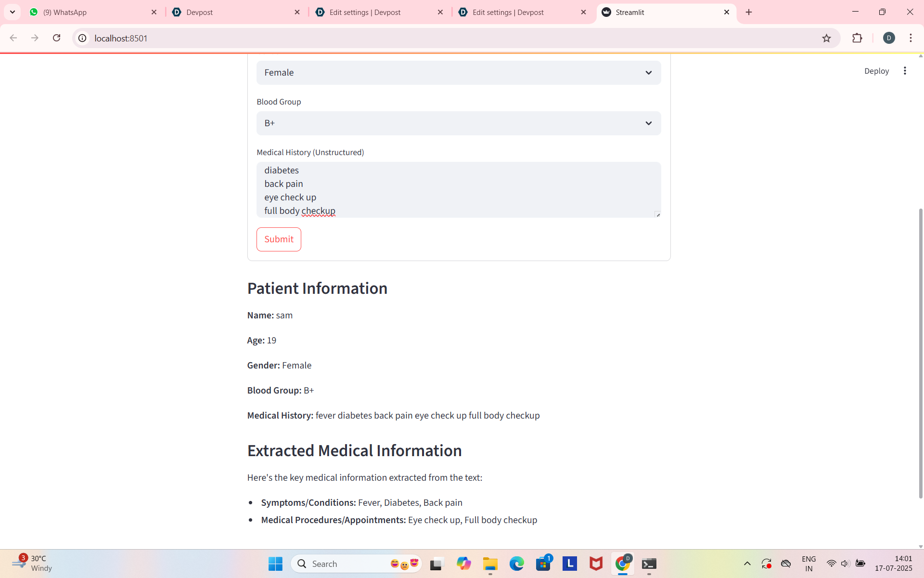Open the Windows Start menu
Viewport: 924px width, 578px height.
coord(275,564)
